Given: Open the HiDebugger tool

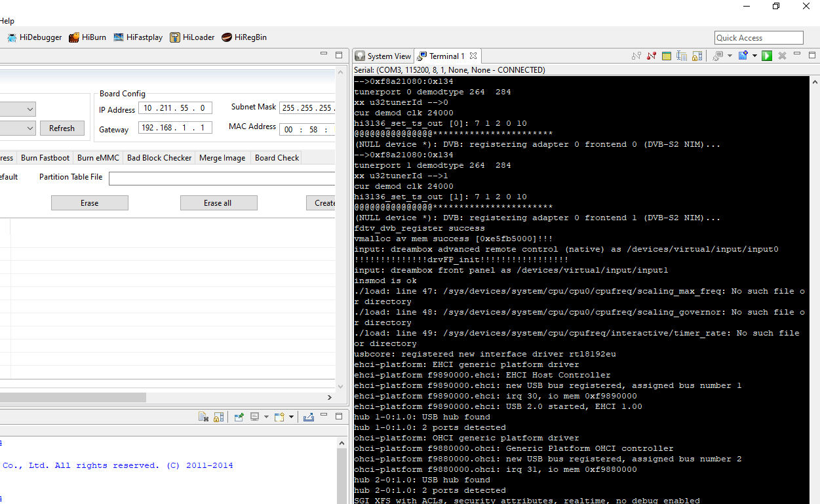Looking at the screenshot, I should (34, 37).
